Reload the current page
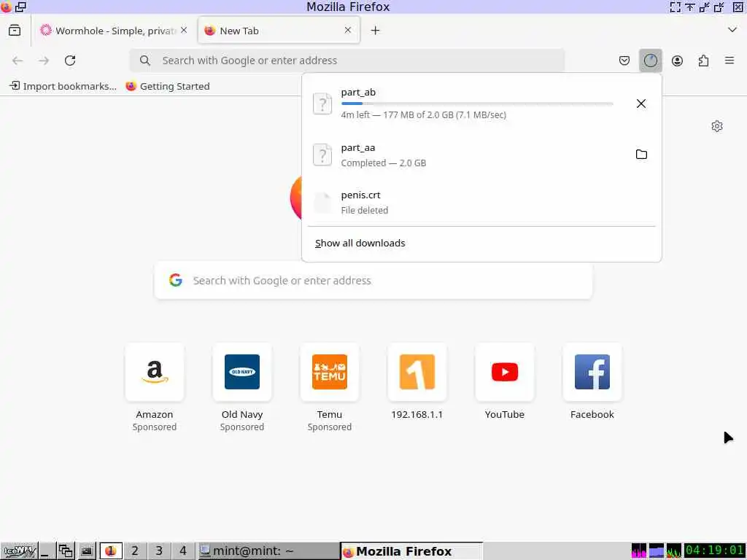747x560 pixels. coord(70,61)
